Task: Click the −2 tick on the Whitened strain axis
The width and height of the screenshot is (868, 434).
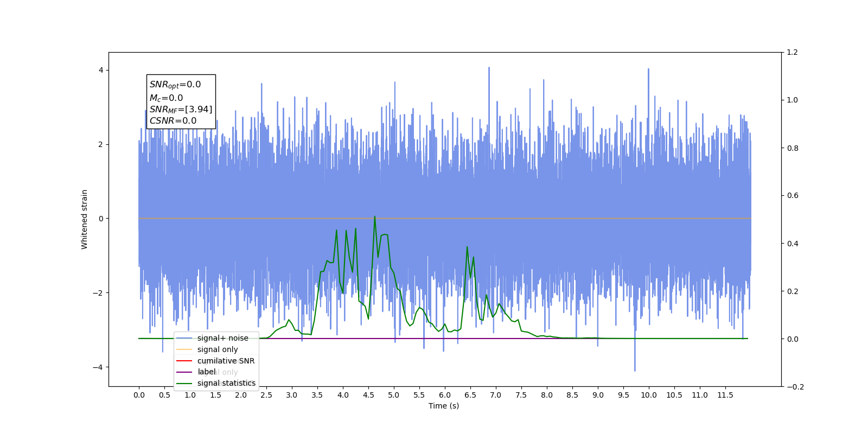Action: 98,293
